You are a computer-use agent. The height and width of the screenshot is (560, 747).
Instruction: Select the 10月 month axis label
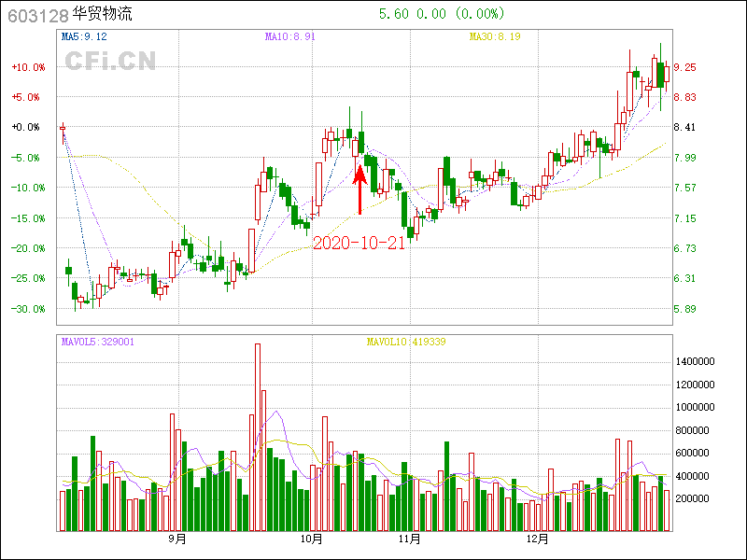click(312, 539)
